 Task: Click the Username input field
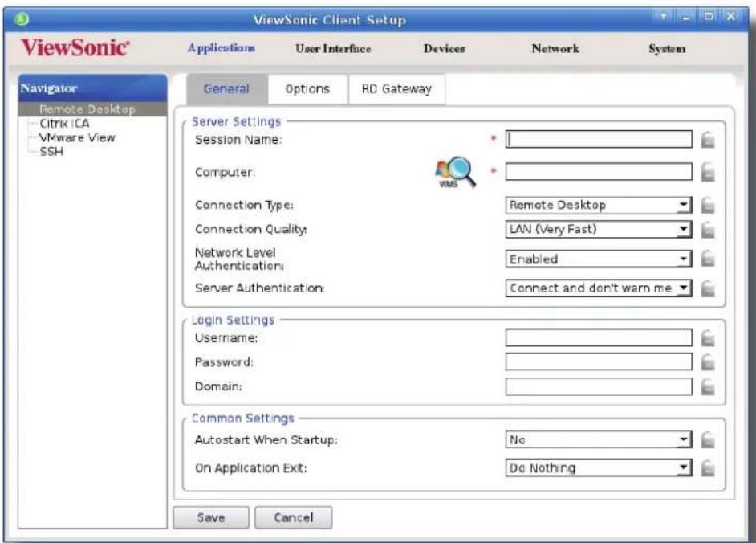pyautogui.click(x=599, y=338)
